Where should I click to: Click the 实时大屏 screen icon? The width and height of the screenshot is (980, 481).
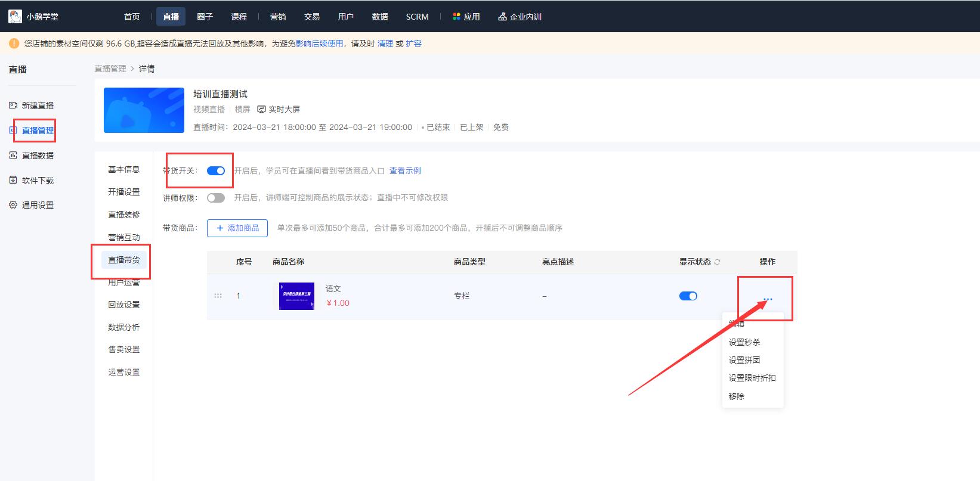pos(261,110)
